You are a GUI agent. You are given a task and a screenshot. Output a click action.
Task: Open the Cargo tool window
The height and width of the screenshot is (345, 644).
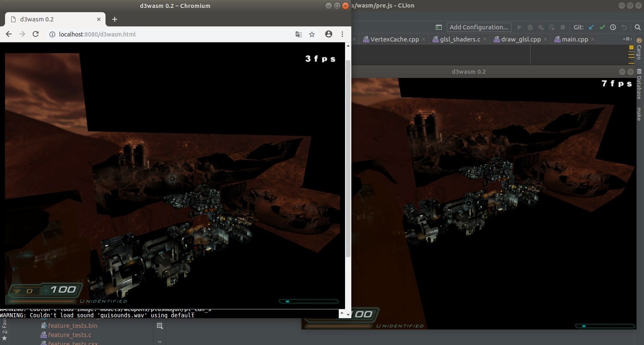coord(639,49)
